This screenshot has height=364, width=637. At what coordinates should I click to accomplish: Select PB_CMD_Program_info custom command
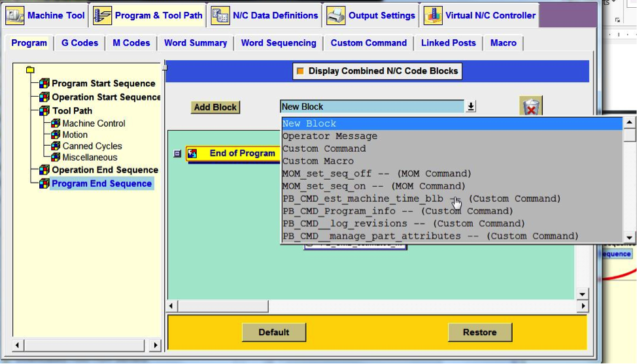(452, 212)
